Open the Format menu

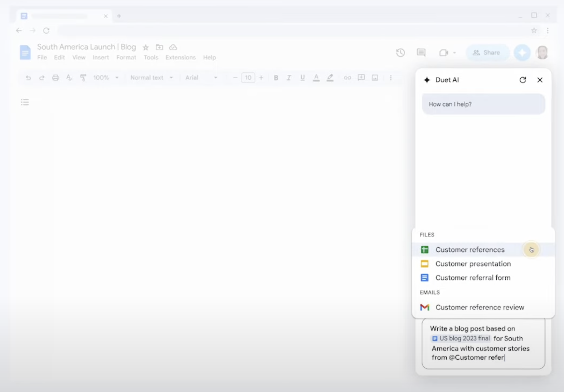click(x=126, y=57)
